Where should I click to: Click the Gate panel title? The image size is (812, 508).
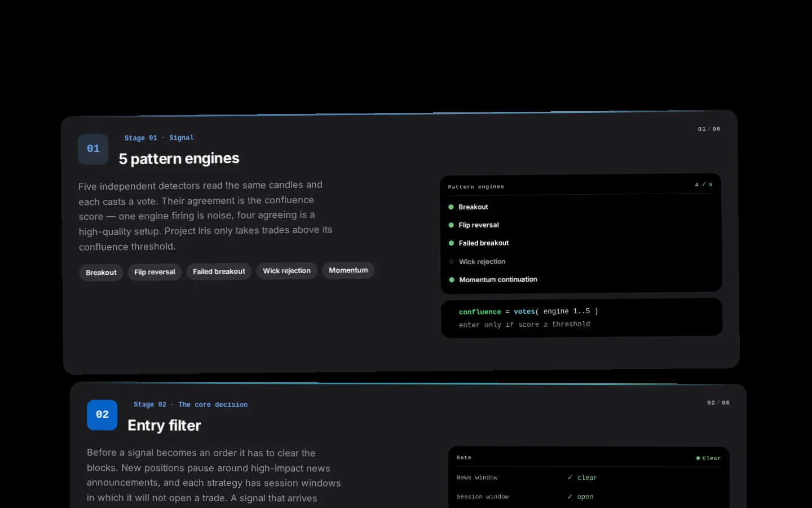coord(464,458)
